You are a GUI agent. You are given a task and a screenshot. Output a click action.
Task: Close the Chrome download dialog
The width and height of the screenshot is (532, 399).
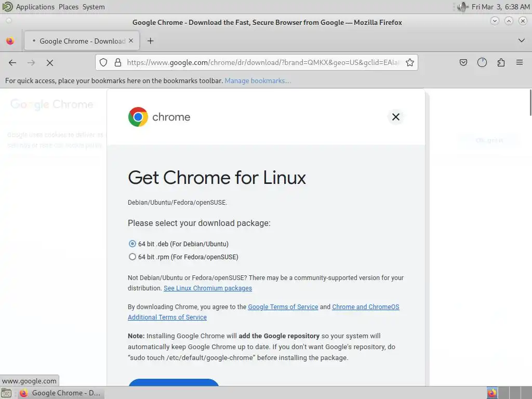[395, 117]
